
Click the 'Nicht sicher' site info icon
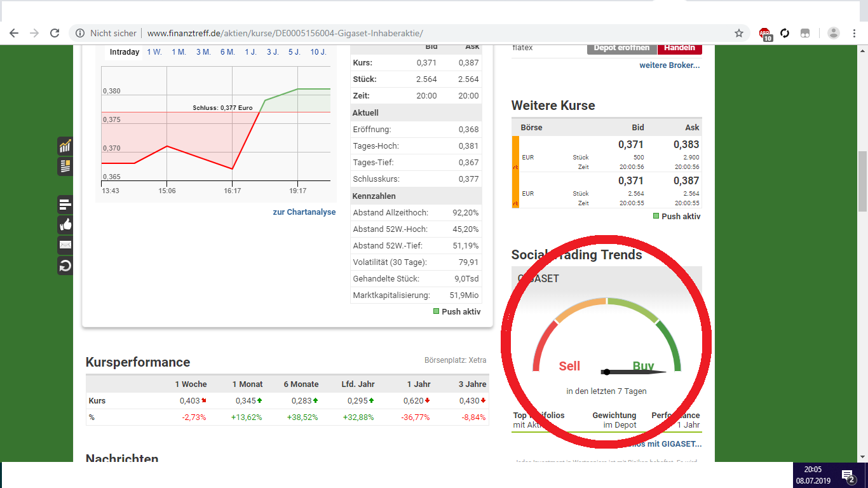coord(80,33)
